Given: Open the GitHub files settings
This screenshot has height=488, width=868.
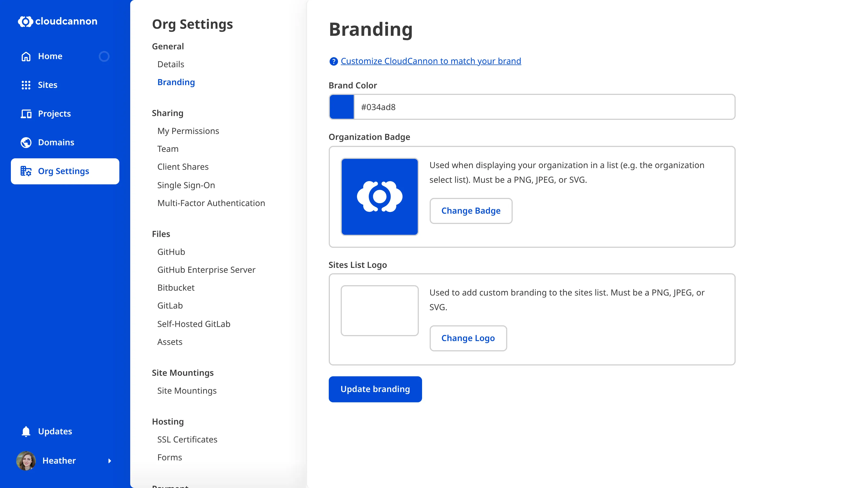Looking at the screenshot, I should (x=171, y=252).
